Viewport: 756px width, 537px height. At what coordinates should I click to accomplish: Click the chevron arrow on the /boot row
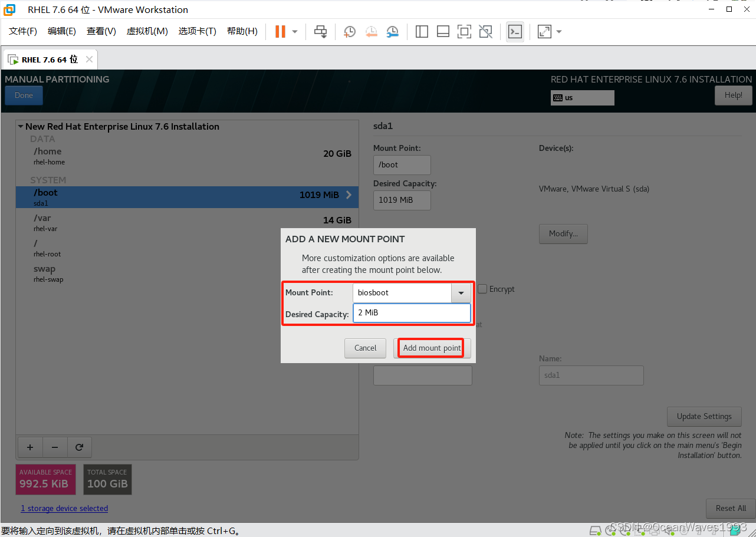(349, 195)
